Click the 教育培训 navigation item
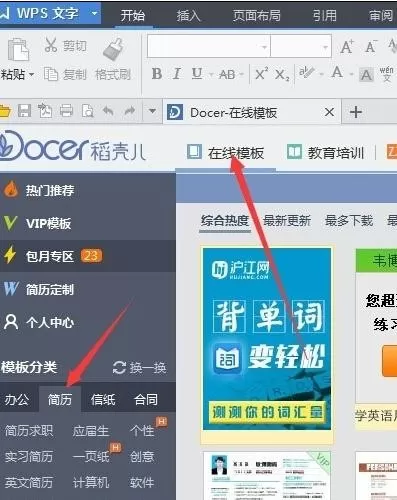The image size is (397, 500). 325,153
